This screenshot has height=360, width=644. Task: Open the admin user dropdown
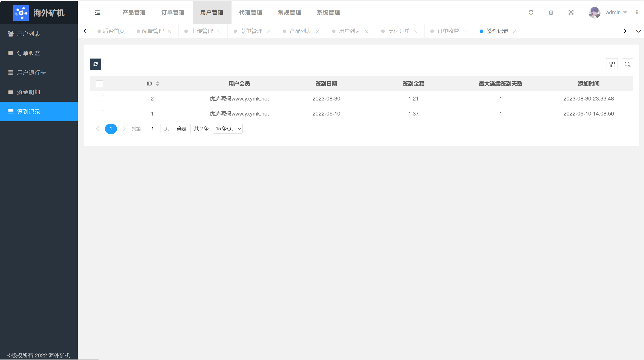point(616,12)
